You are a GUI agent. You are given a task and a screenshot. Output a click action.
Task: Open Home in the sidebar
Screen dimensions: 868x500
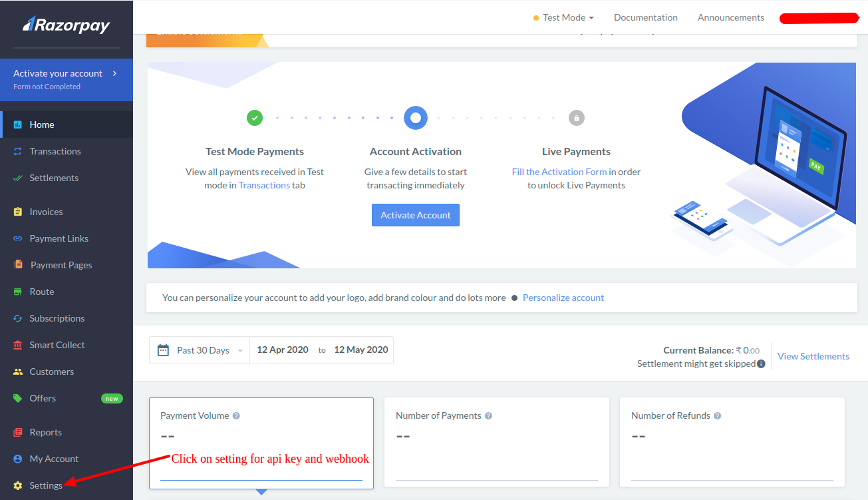(67, 125)
